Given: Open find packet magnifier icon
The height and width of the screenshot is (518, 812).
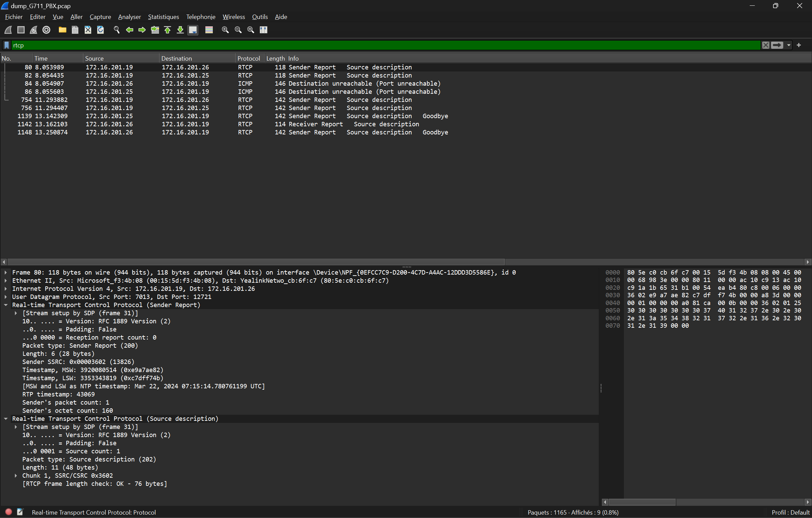Looking at the screenshot, I should tap(117, 30).
